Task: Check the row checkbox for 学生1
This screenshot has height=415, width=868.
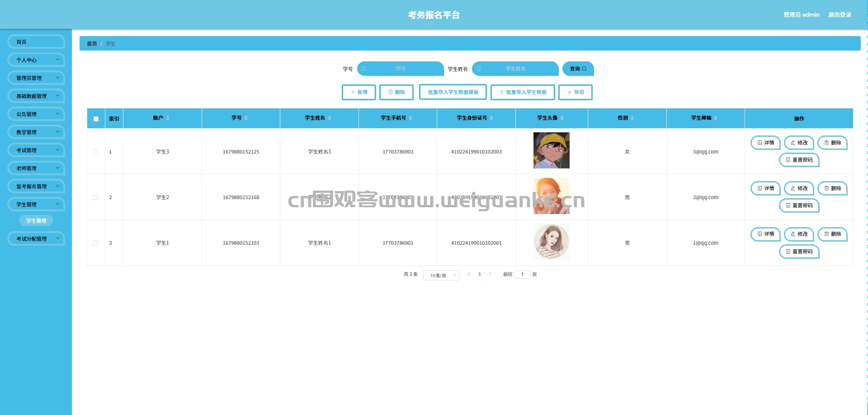Action: point(95,243)
